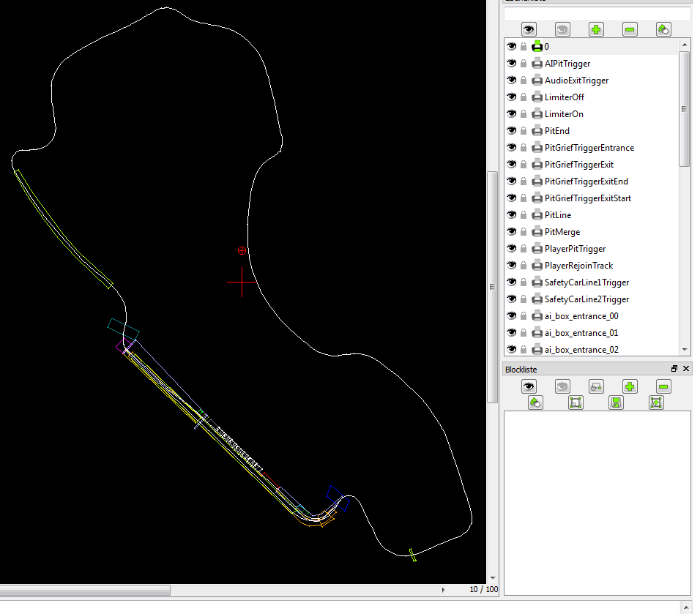Viewport: 700px width, 614px height.
Task: Toggle lock on layer AIPitTrigger
Action: (524, 64)
